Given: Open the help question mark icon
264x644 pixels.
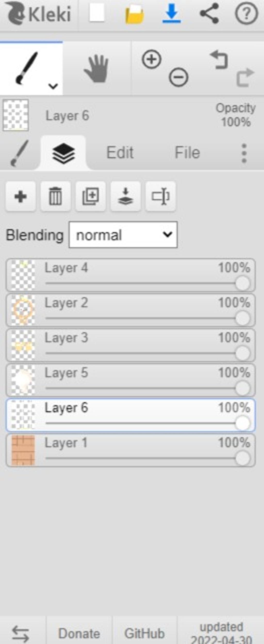Looking at the screenshot, I should (246, 13).
